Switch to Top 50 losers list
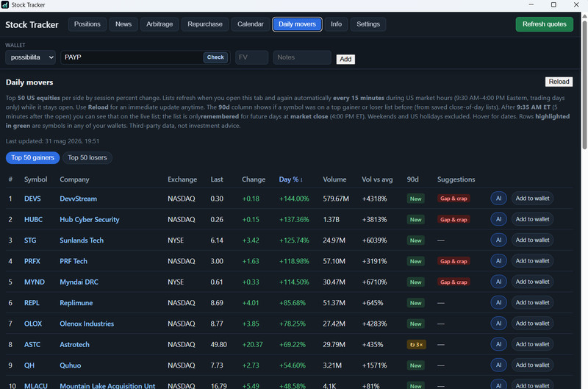 (87, 157)
